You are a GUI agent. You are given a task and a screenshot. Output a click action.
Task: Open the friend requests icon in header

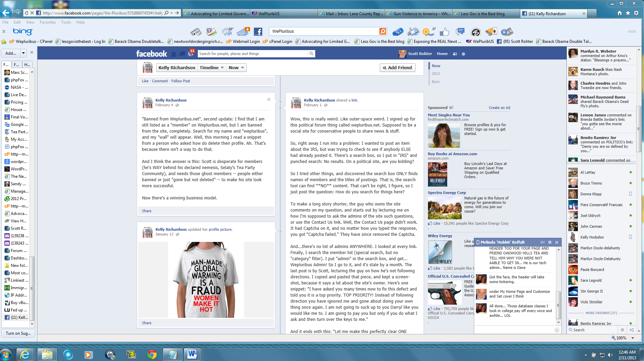174,54
